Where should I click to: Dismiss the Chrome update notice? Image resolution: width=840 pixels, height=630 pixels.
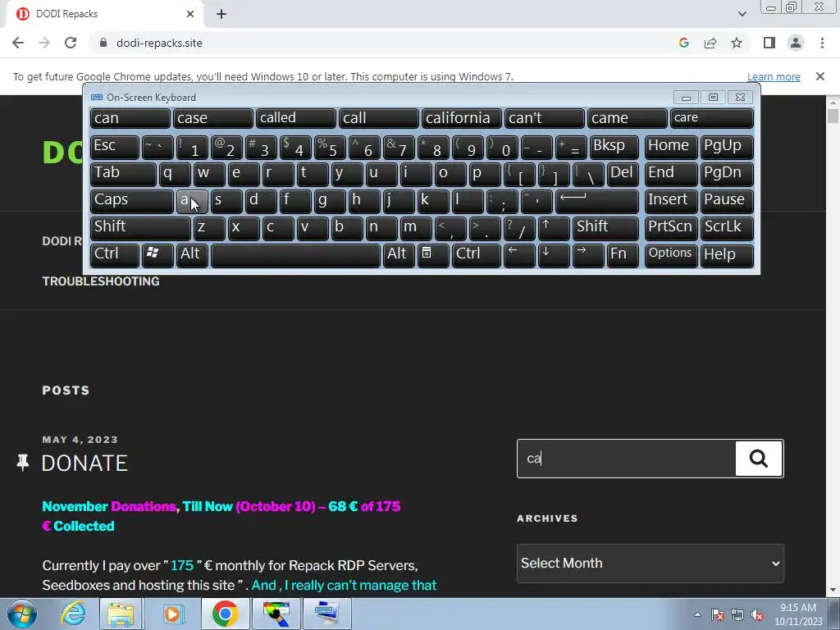click(x=819, y=76)
